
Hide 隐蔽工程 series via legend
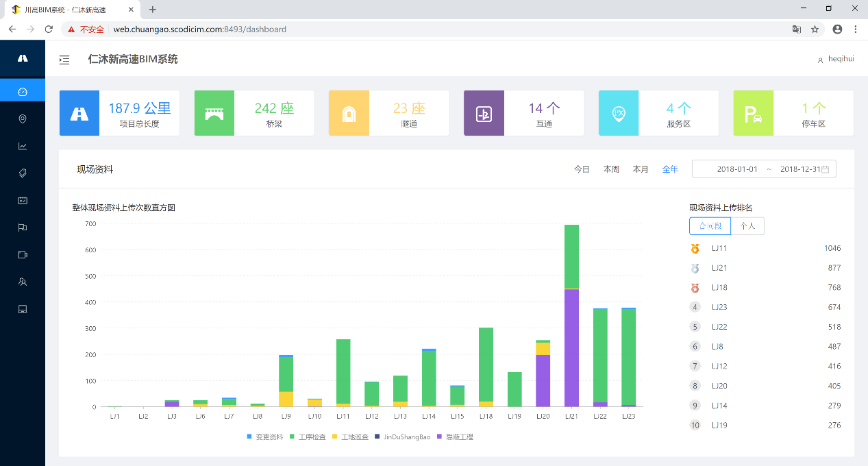point(455,437)
